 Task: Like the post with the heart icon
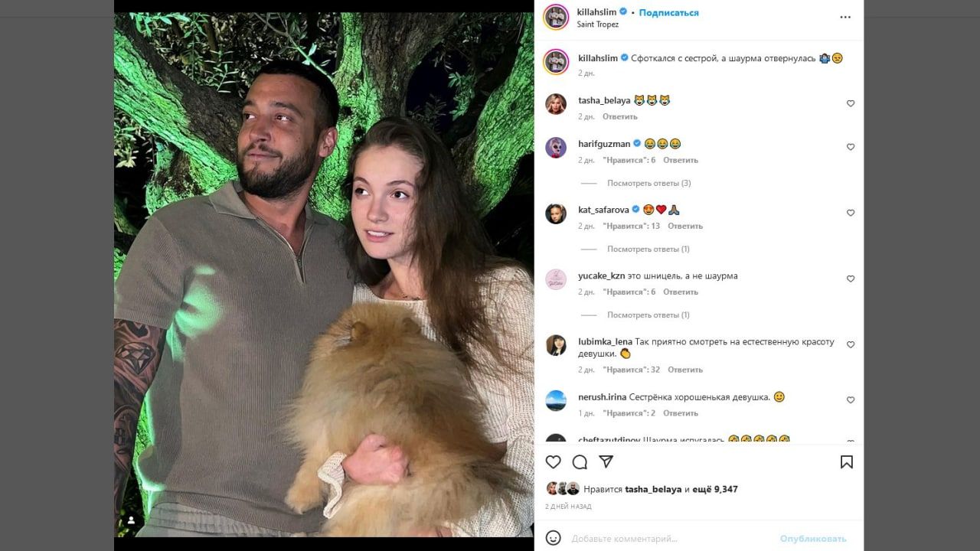pos(553,462)
